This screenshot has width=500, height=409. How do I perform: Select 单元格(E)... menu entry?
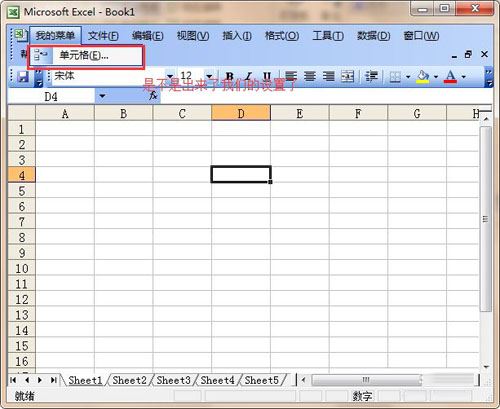tap(86, 56)
